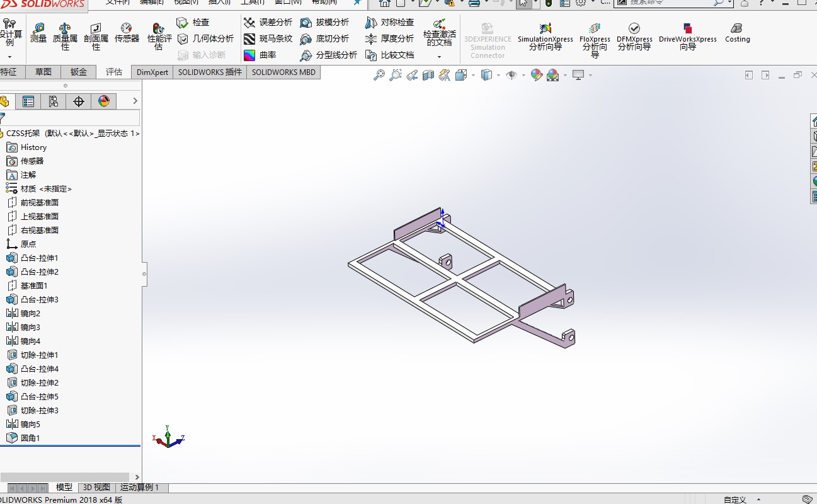Click 检查激活的文档 check active document

click(440, 33)
